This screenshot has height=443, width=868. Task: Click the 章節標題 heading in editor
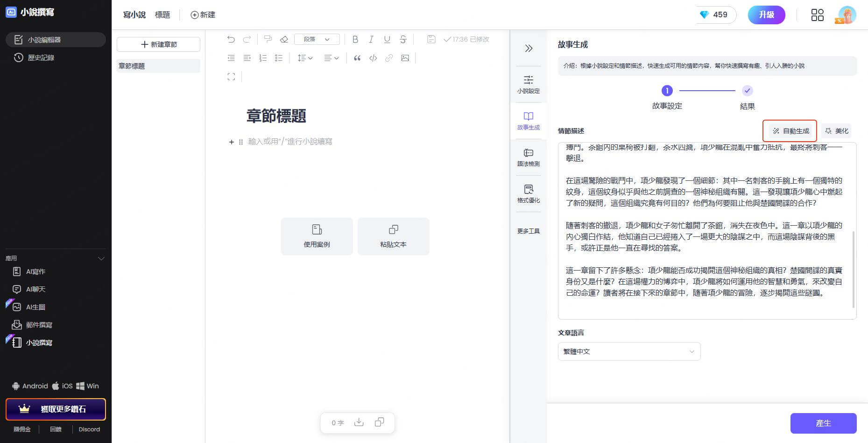[276, 116]
